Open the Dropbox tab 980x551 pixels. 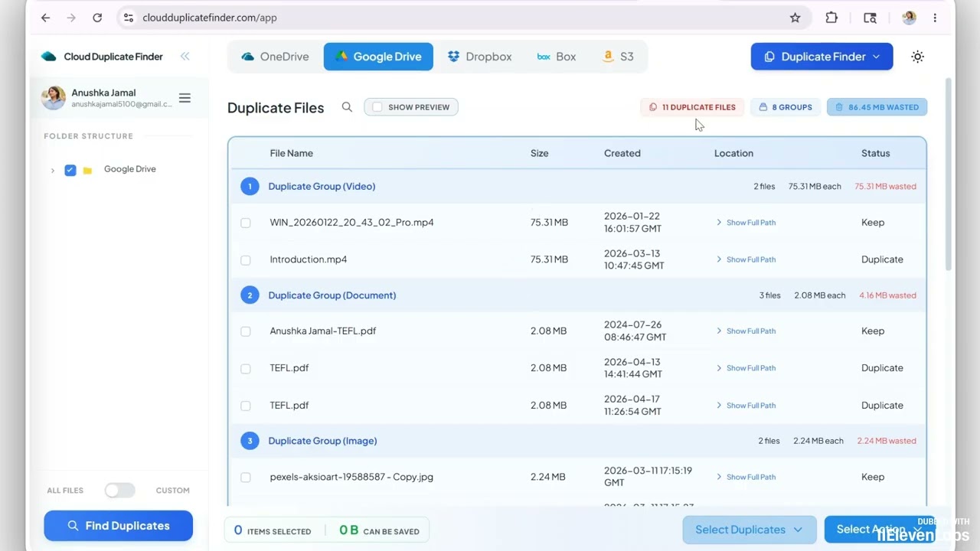[479, 57]
